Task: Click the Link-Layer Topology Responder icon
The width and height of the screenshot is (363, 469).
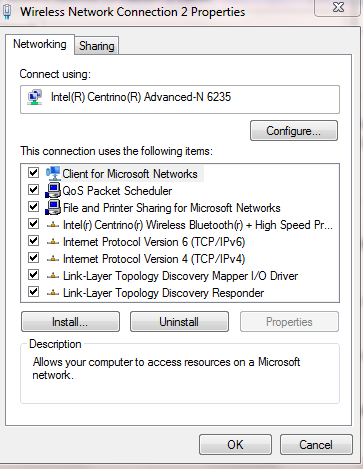Action: pos(53,293)
